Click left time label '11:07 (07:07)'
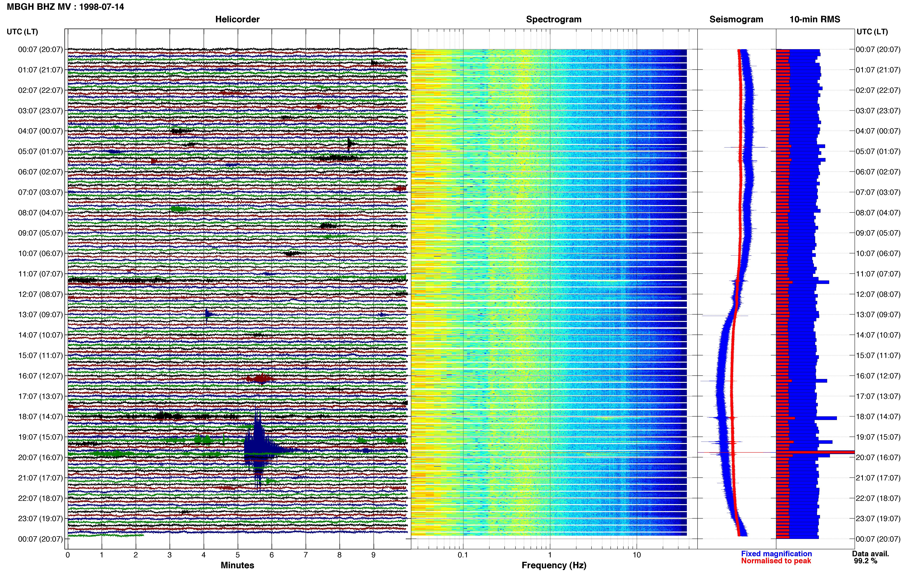The image size is (924, 578). click(x=40, y=274)
